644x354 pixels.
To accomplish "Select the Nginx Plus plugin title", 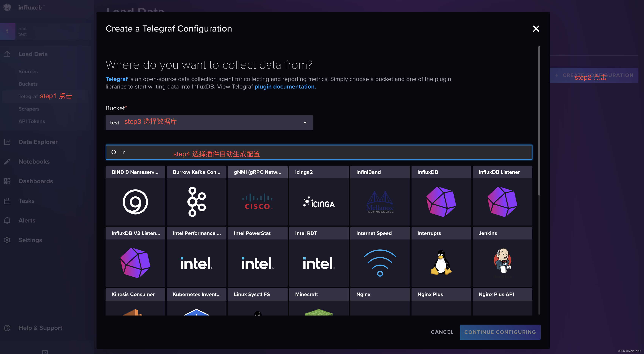I will [430, 294].
